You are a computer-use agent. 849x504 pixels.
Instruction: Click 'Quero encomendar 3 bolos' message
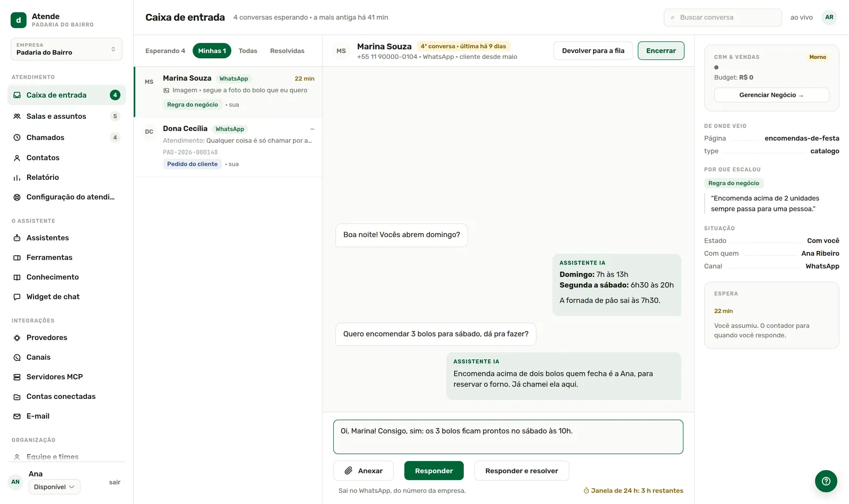(x=436, y=334)
